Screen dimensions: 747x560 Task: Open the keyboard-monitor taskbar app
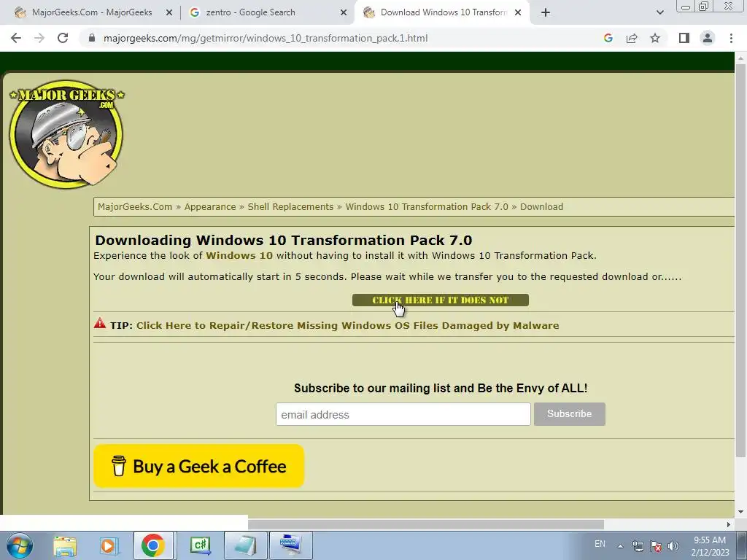tap(291, 545)
